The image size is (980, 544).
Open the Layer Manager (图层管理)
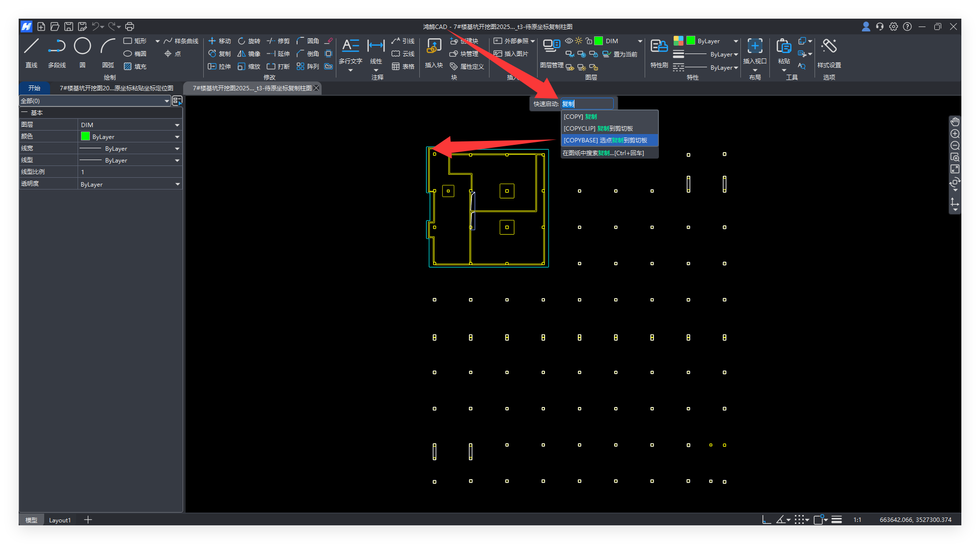(551, 46)
